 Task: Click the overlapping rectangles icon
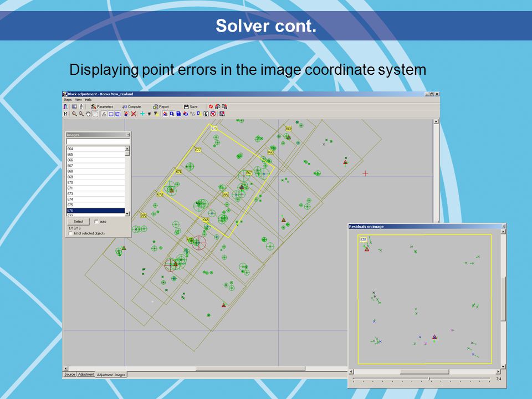[117, 114]
